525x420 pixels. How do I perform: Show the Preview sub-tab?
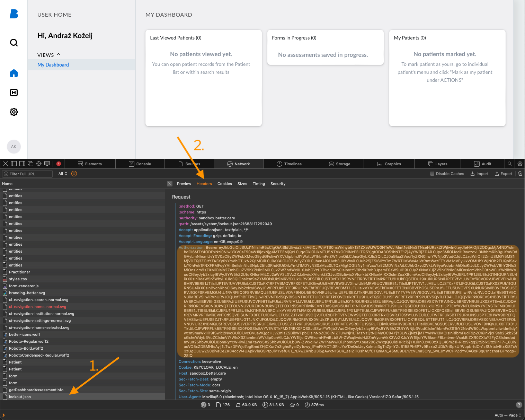[184, 184]
